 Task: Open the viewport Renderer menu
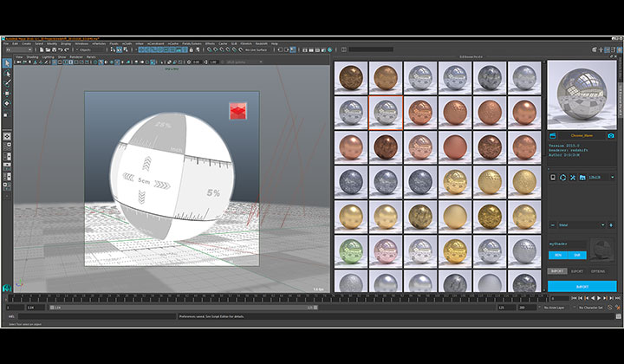click(x=76, y=57)
